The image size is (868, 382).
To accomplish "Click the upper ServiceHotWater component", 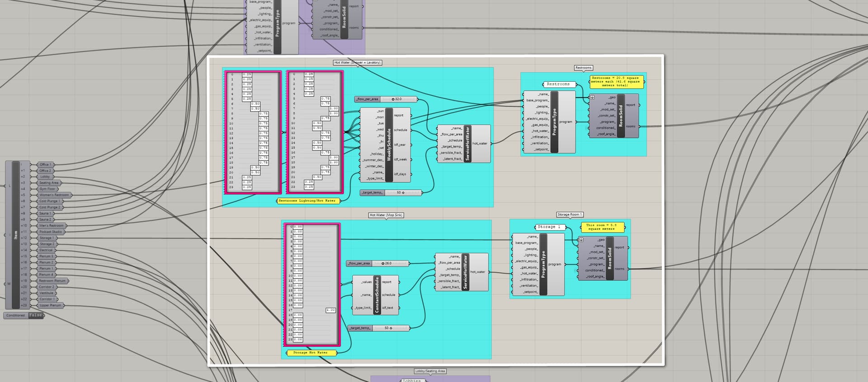I will 467,144.
